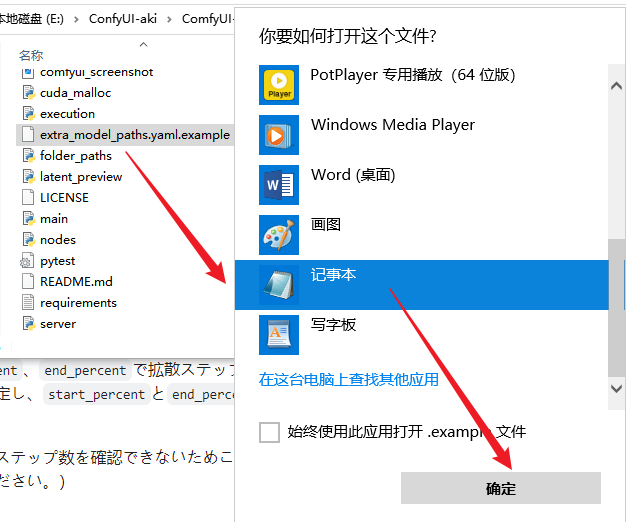Image resolution: width=626 pixels, height=522 pixels.
Task: Expand breadcrumb chevron after 本地磁盘 (E:)
Action: 76,19
